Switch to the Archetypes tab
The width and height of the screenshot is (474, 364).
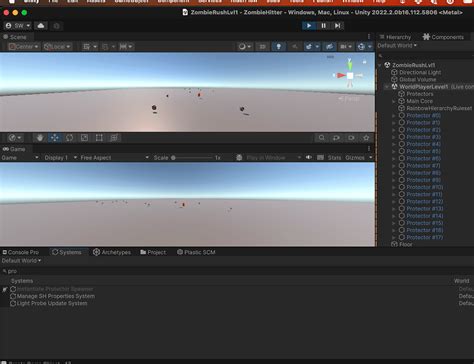tap(112, 252)
